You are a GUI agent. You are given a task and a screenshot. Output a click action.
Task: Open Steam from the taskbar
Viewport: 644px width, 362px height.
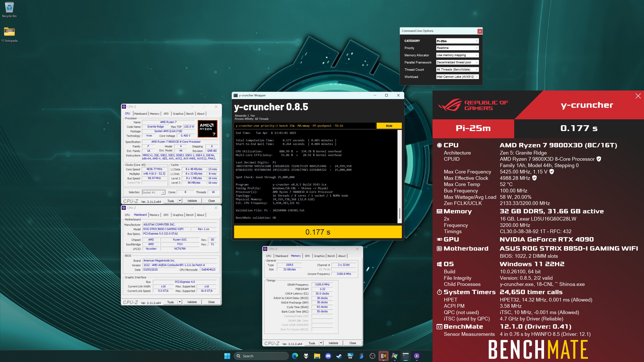(x=339, y=356)
